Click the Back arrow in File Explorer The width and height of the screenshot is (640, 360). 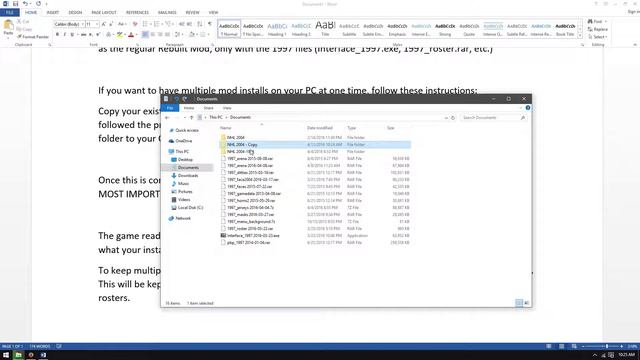pos(167,118)
